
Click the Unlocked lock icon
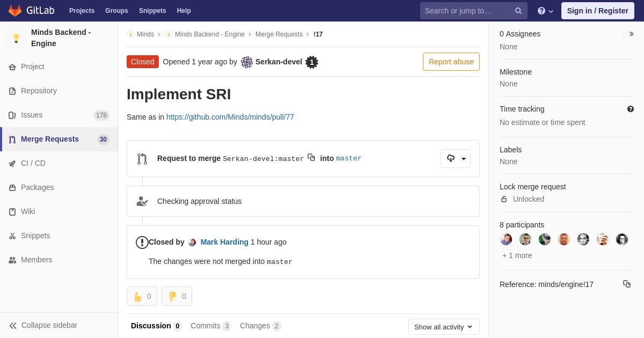coord(504,199)
